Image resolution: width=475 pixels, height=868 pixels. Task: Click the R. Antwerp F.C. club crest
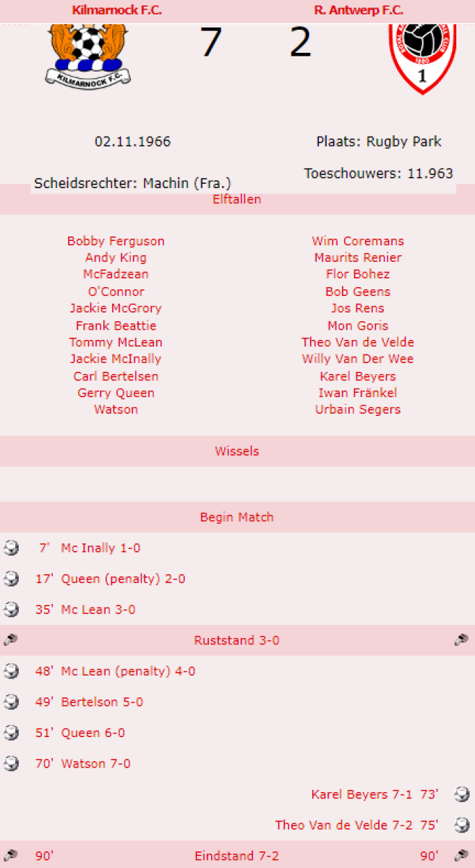[x=423, y=58]
